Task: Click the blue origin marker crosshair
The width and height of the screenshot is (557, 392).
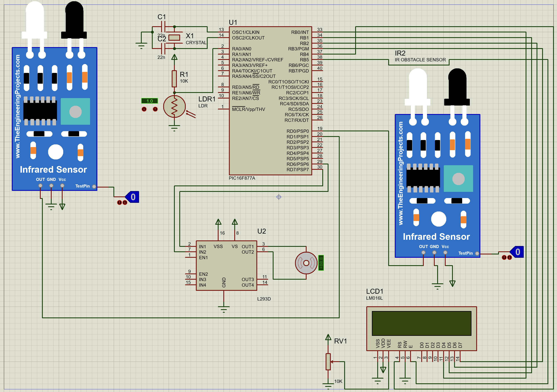Action: (279, 197)
